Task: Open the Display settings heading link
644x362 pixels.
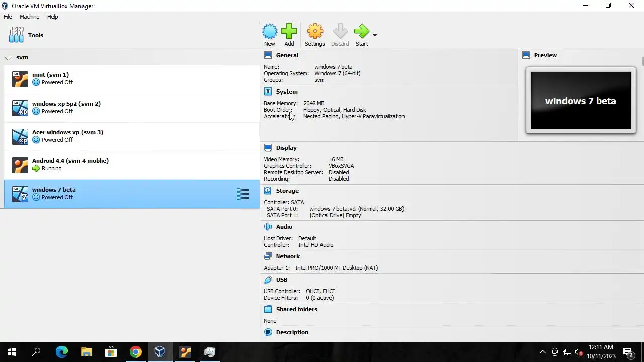Action: pyautogui.click(x=286, y=148)
